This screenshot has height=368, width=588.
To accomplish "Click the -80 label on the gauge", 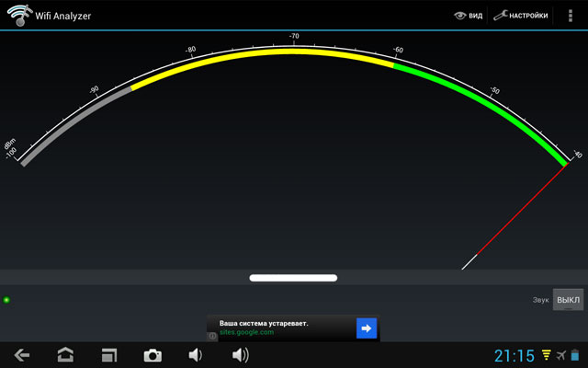I will (x=190, y=50).
